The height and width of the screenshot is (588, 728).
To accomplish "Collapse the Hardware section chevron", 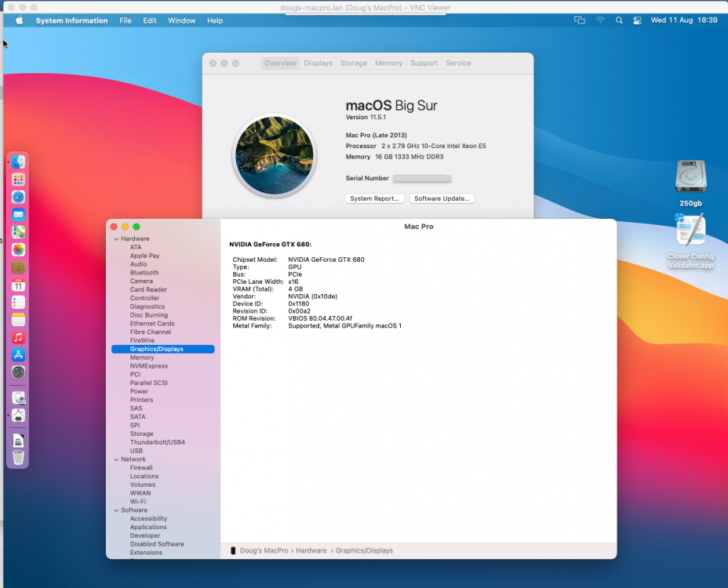I will pos(116,239).
